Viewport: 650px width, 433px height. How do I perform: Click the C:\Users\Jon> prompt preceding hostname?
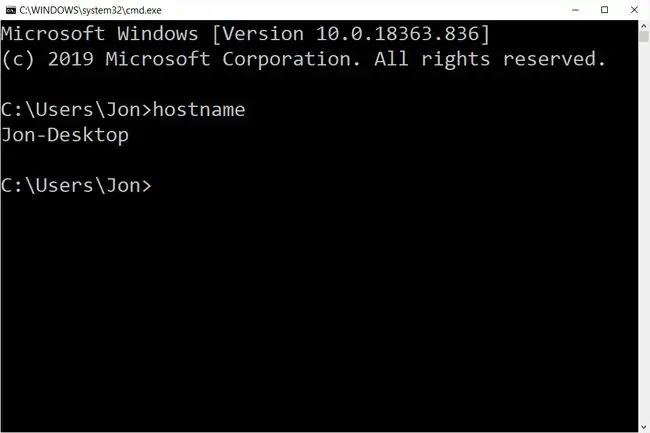76,110
